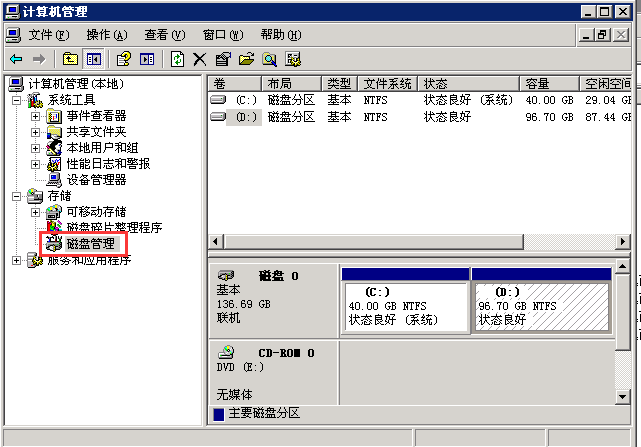Click the disk settings toolbar icon at far right

pyautogui.click(x=293, y=59)
